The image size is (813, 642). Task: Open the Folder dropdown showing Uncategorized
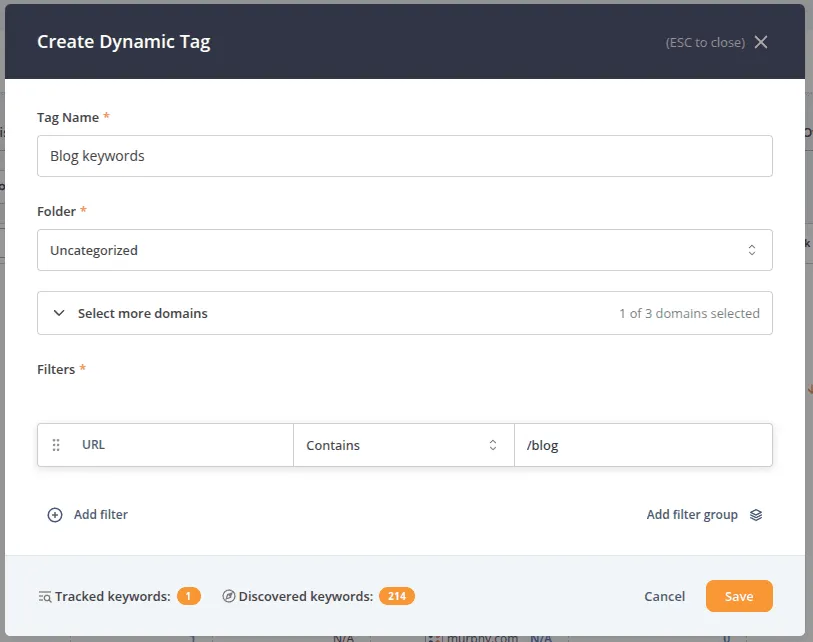[x=404, y=250]
